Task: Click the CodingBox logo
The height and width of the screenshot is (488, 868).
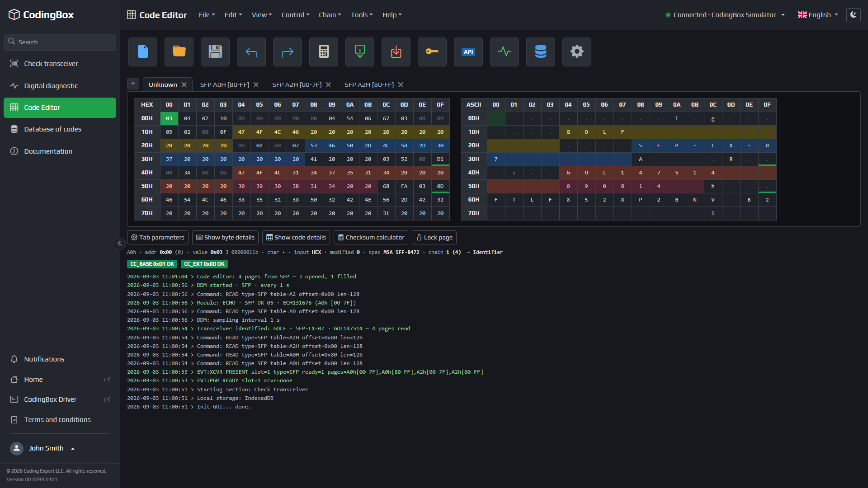Action: 41,15
